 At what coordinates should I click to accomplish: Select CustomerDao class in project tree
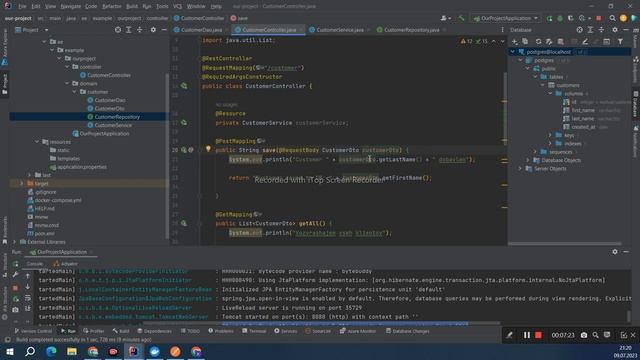tap(109, 100)
